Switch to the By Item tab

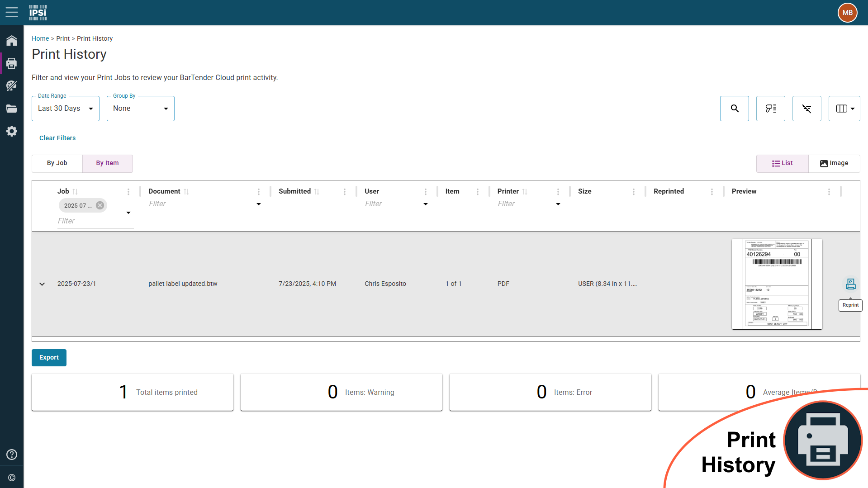pos(108,163)
